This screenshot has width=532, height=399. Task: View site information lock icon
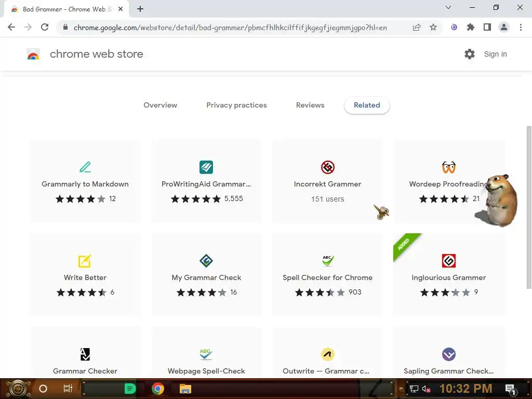pos(65,28)
